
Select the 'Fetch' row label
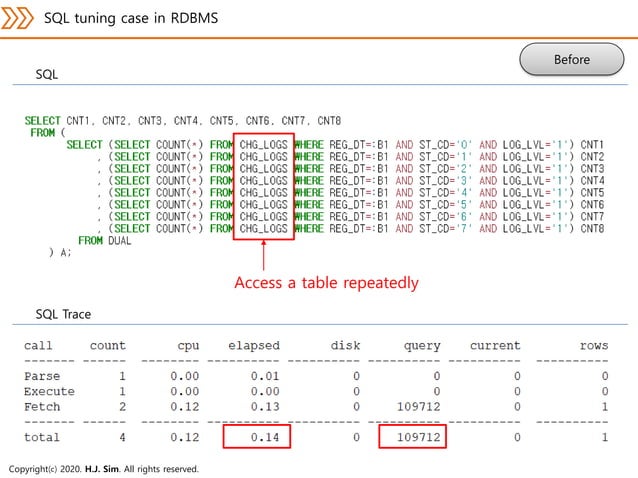42,407
